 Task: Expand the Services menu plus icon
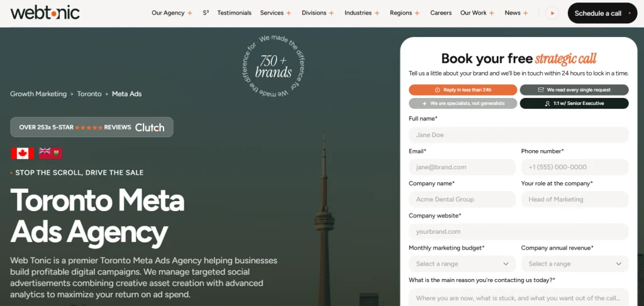point(289,13)
